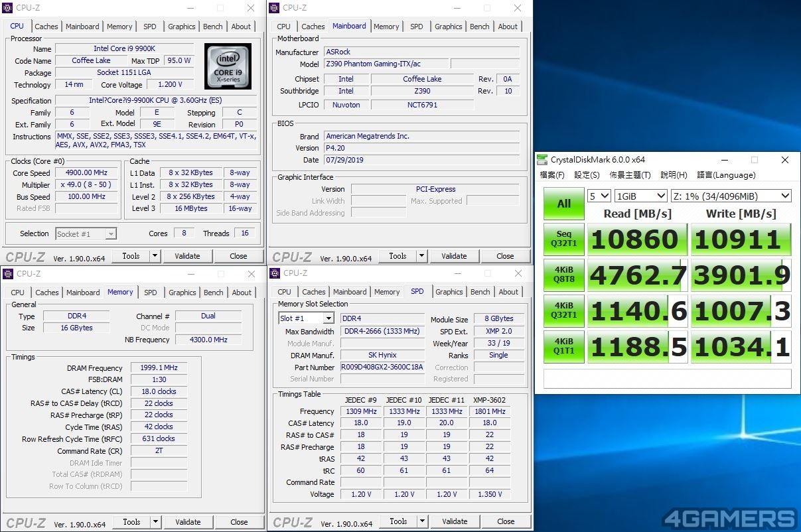Click the manufacturer value 'ASRock'

(421, 52)
